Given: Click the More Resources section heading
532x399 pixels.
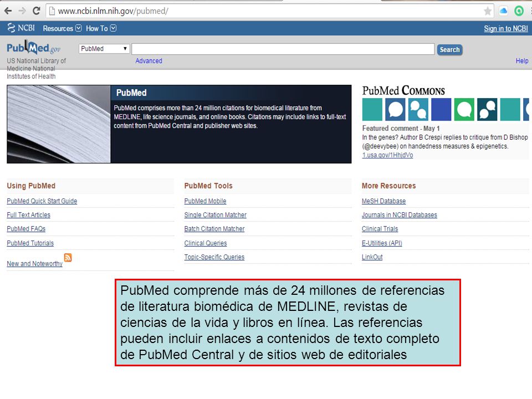Looking at the screenshot, I should tap(389, 186).
